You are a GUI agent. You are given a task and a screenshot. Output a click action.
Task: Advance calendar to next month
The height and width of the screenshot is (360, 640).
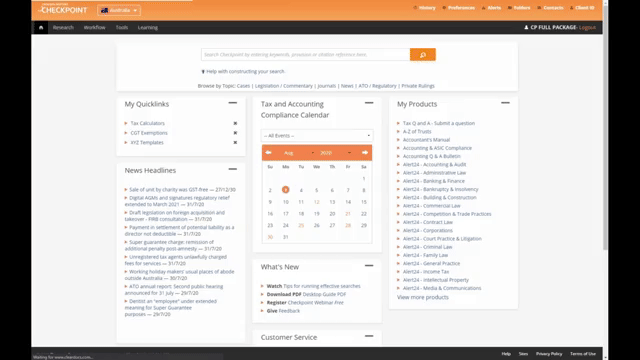(x=365, y=153)
